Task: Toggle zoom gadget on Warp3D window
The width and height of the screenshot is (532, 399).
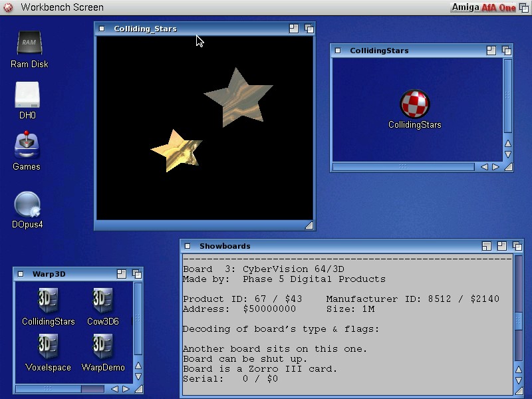Action: point(121,273)
